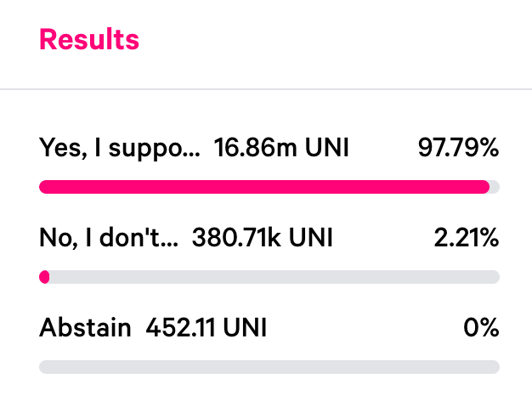Select the Abstain option label
Screen dimensions: 532x401
pyautogui.click(x=85, y=327)
